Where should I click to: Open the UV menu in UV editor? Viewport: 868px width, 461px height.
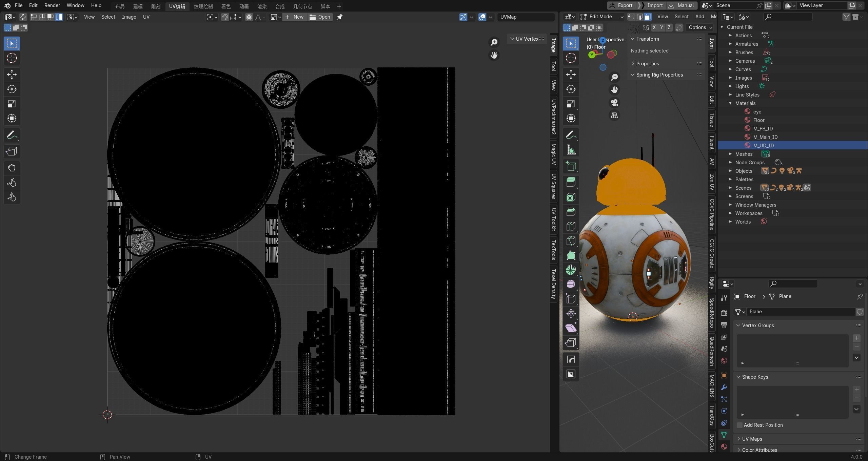pyautogui.click(x=146, y=17)
